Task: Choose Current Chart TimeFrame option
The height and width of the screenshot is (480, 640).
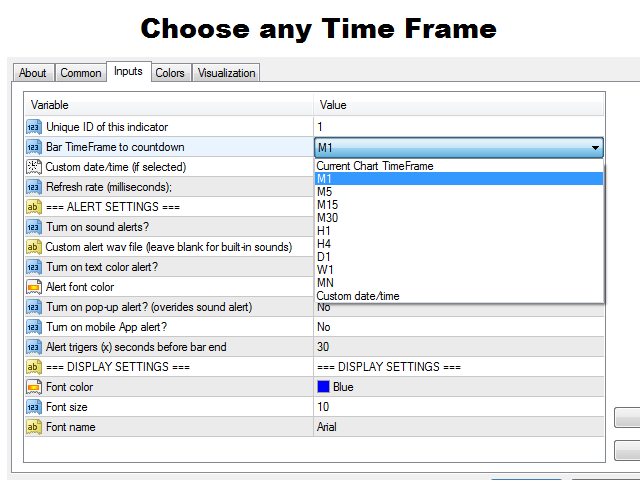Action: (x=459, y=166)
